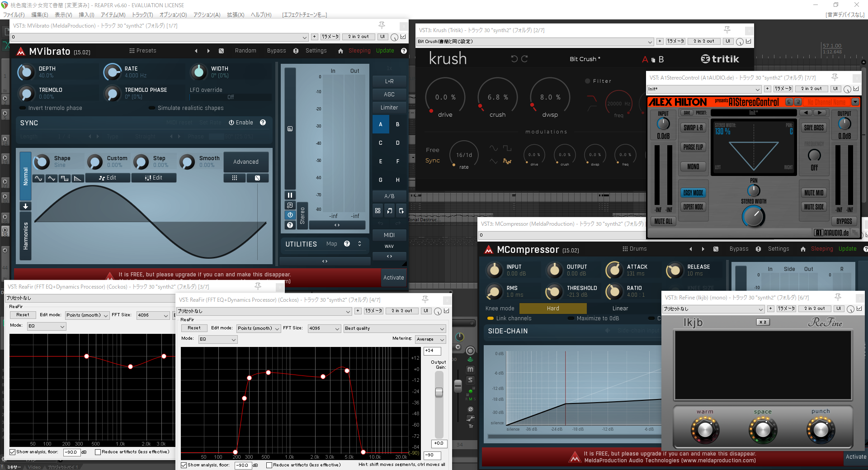Click the SWAP L-R button in A1StereoControl
Viewport: 868px width, 470px height.
tap(693, 128)
